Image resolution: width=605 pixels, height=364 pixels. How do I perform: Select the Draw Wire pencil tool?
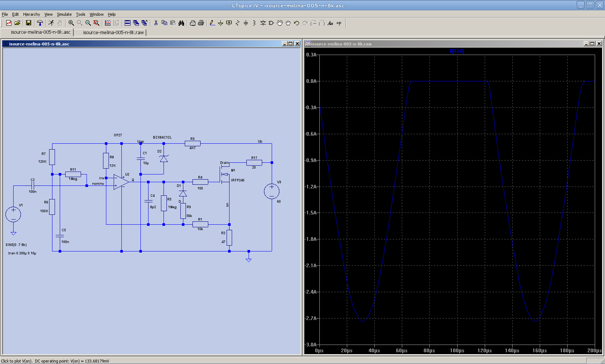(x=212, y=23)
